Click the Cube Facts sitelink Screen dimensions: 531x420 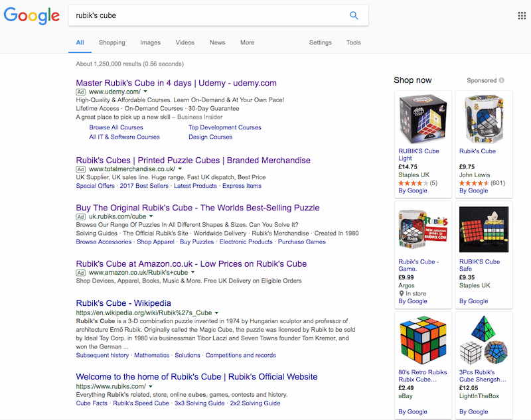pos(92,403)
